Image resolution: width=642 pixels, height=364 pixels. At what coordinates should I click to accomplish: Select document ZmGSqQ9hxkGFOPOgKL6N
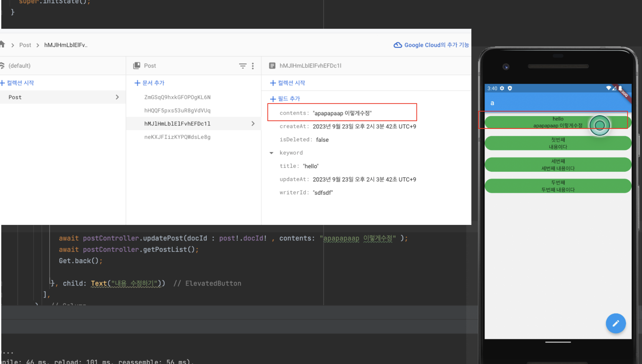[x=177, y=97]
